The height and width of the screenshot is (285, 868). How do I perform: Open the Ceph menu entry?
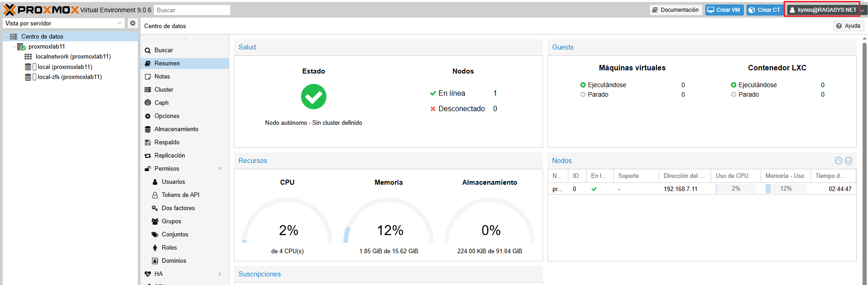[185, 103]
